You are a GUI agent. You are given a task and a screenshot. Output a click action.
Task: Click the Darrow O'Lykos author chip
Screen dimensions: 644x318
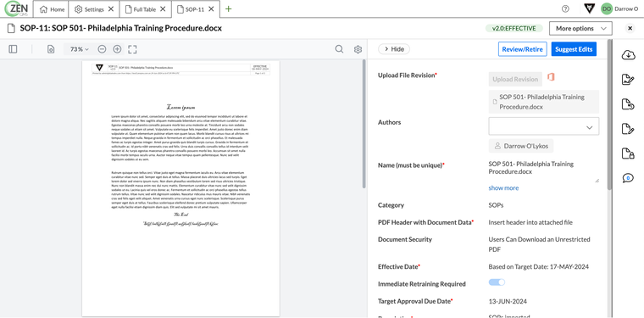point(521,146)
